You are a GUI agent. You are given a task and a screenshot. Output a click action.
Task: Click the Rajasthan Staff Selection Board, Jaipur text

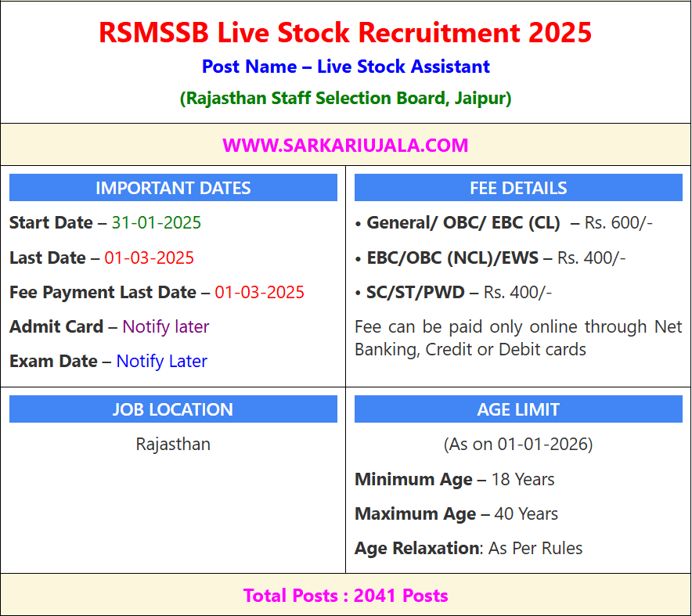click(x=345, y=99)
